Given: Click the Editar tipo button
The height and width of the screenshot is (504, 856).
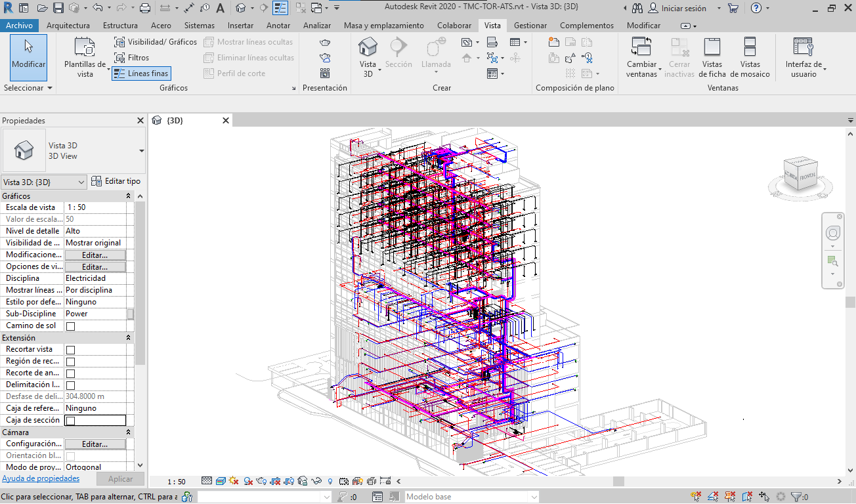Looking at the screenshot, I should 116,181.
